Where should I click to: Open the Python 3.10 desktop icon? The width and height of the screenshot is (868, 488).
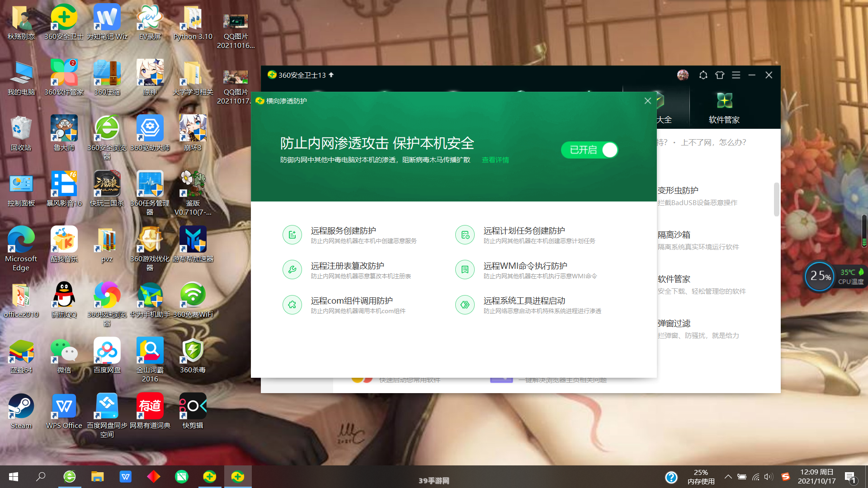193,23
